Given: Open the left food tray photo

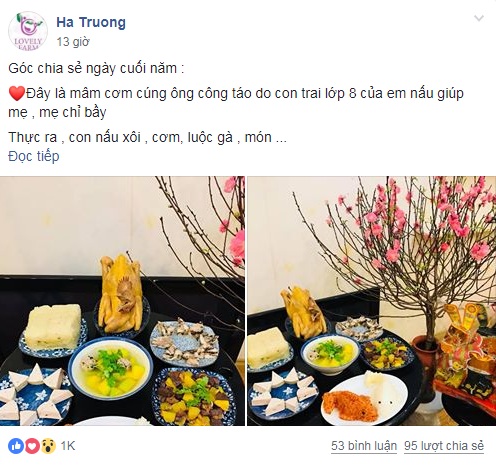Looking at the screenshot, I should pos(122,301).
